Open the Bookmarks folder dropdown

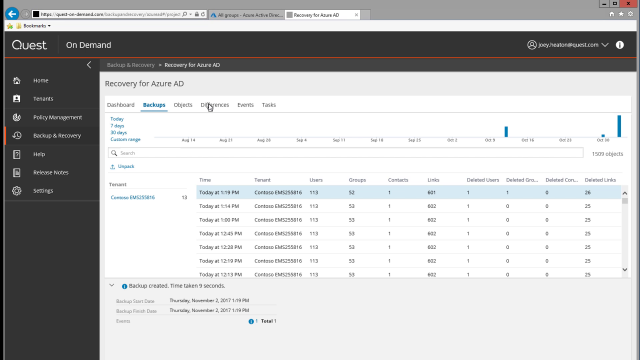coord(33,26)
